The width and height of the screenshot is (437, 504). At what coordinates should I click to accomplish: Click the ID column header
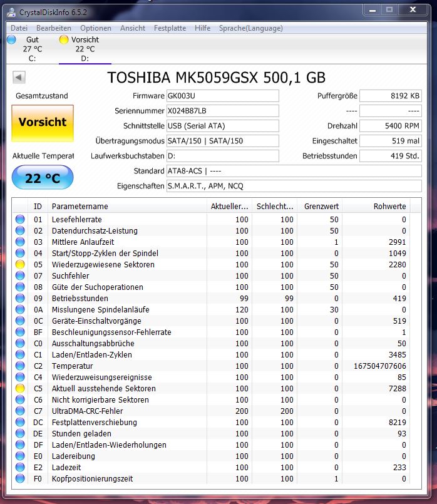(38, 207)
